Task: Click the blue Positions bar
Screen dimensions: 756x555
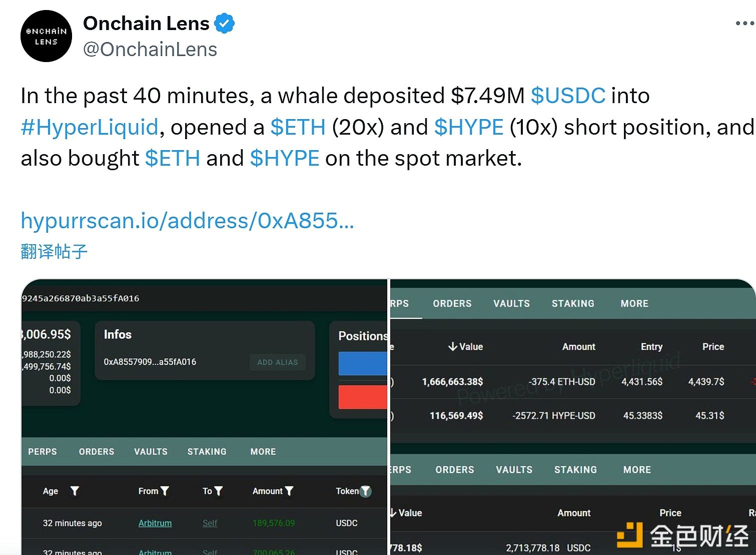Action: click(363, 363)
